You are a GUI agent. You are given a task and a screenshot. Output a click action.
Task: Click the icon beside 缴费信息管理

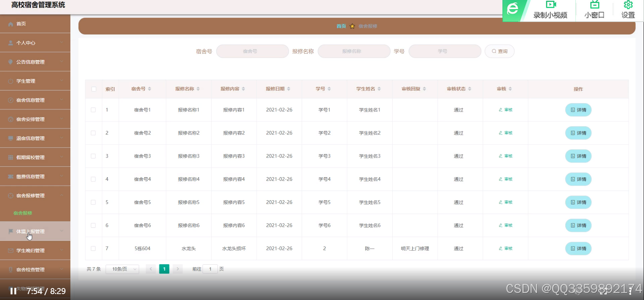(x=10, y=176)
